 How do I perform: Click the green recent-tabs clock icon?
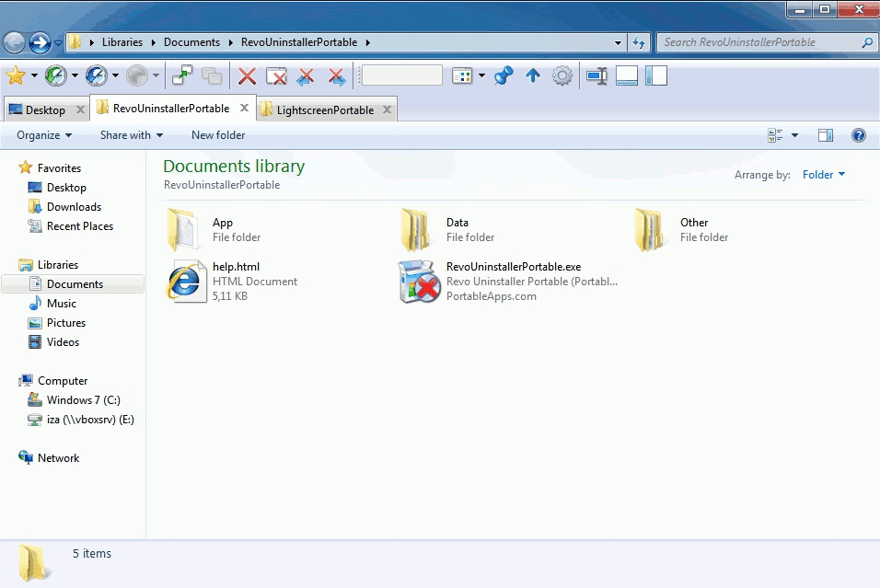click(56, 75)
